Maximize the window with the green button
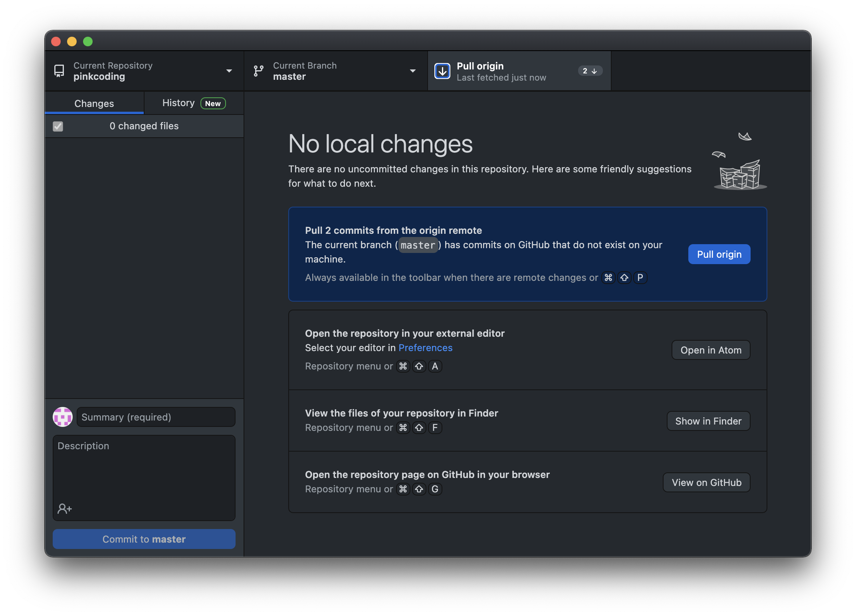 (x=88, y=41)
